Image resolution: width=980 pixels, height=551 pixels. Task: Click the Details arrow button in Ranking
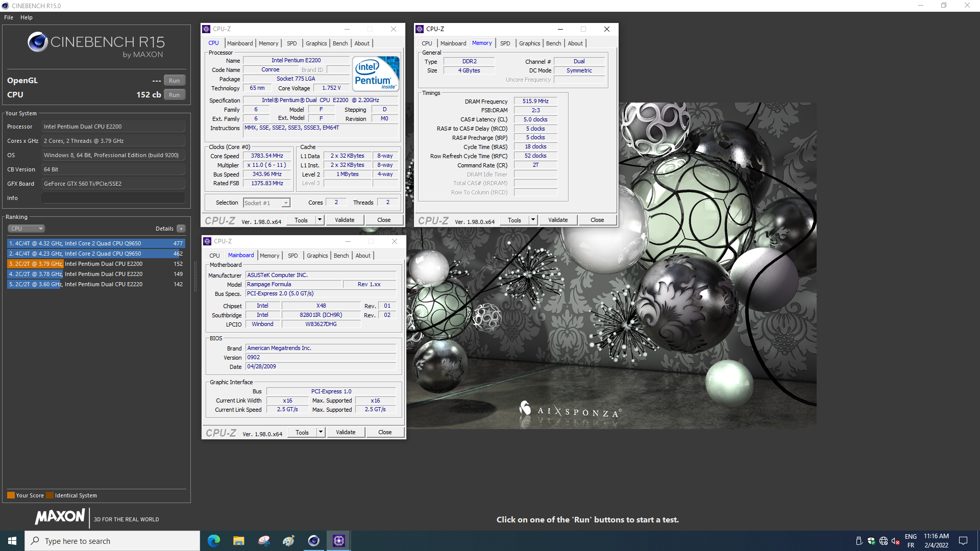click(181, 229)
